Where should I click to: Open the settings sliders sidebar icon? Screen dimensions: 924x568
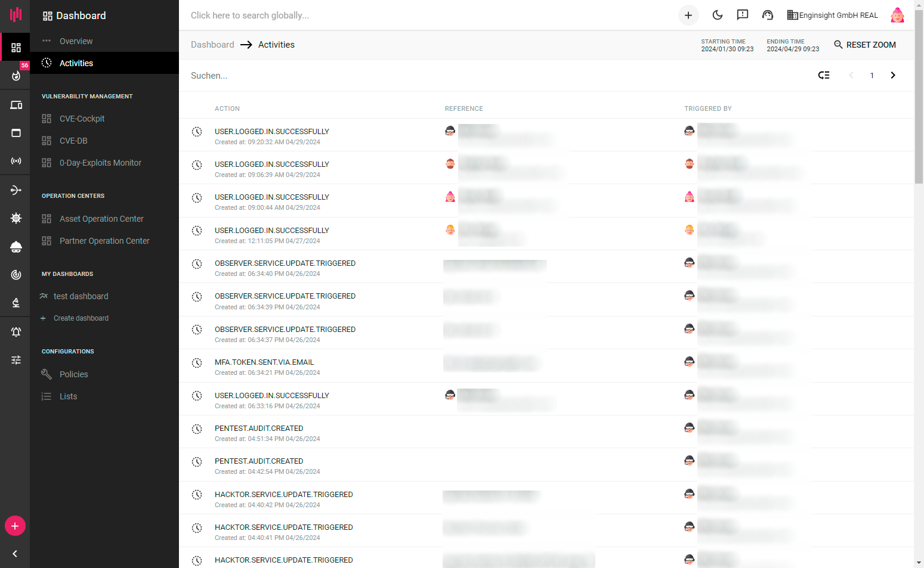click(16, 360)
